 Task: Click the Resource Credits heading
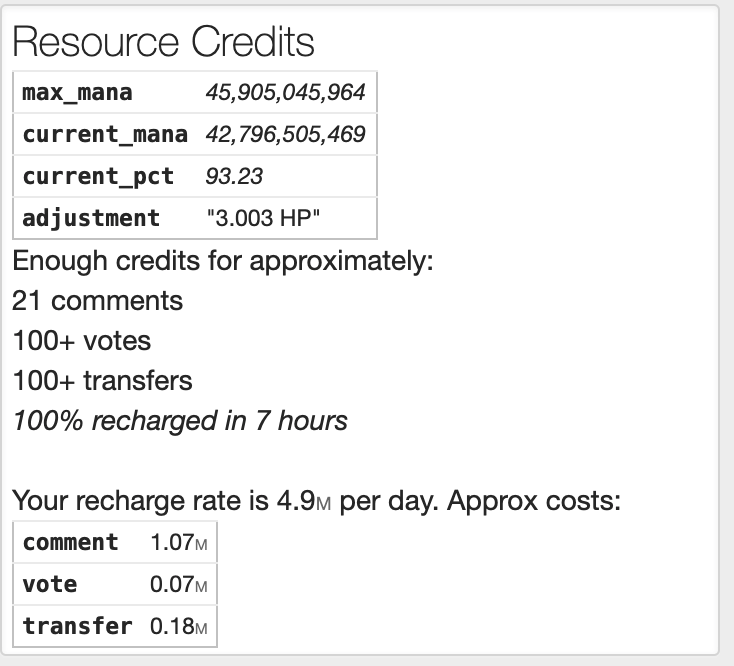pos(163,42)
